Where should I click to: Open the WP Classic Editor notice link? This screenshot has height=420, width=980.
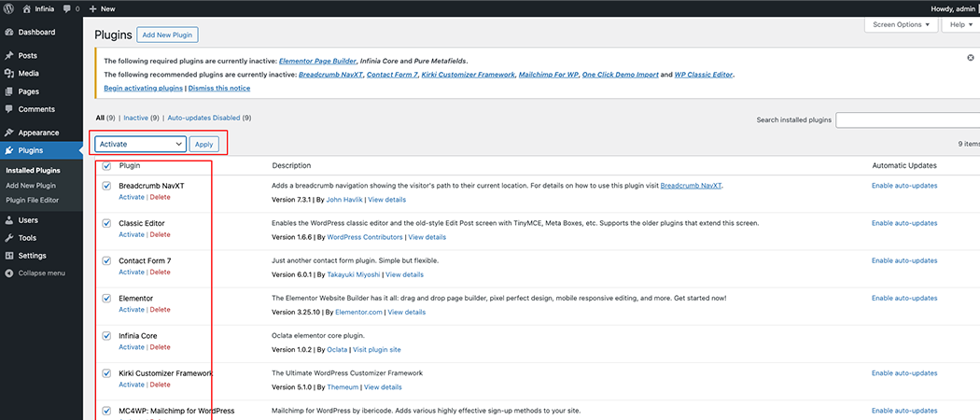pos(704,75)
